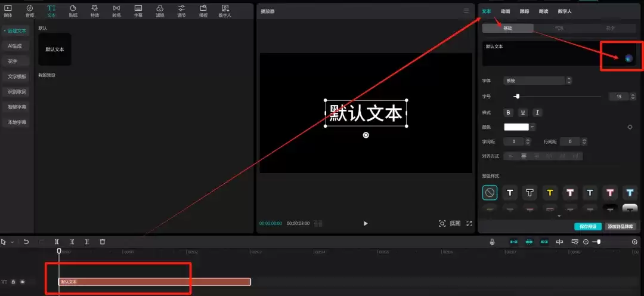Open the AI生成 sidebar option
644x296 pixels.
click(15, 46)
